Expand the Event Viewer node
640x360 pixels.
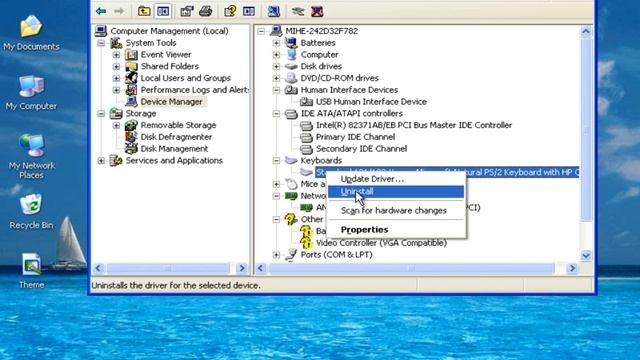point(116,55)
